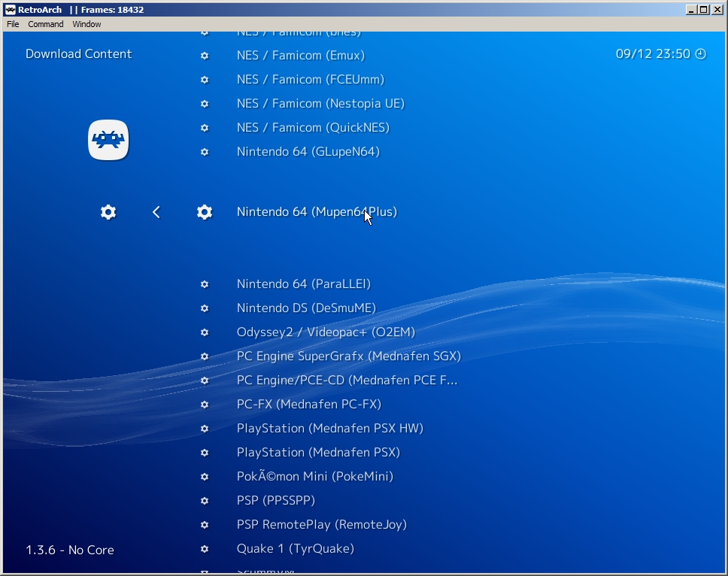728x576 pixels.
Task: Click the settings gear in left column
Action: pyautogui.click(x=108, y=212)
